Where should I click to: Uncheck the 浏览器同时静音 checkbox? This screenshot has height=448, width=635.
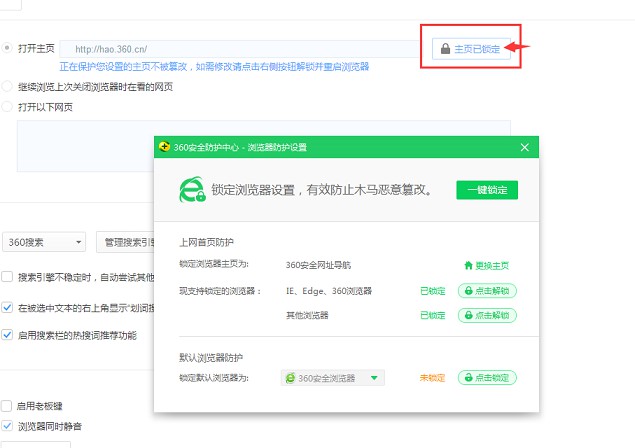[x=6, y=426]
